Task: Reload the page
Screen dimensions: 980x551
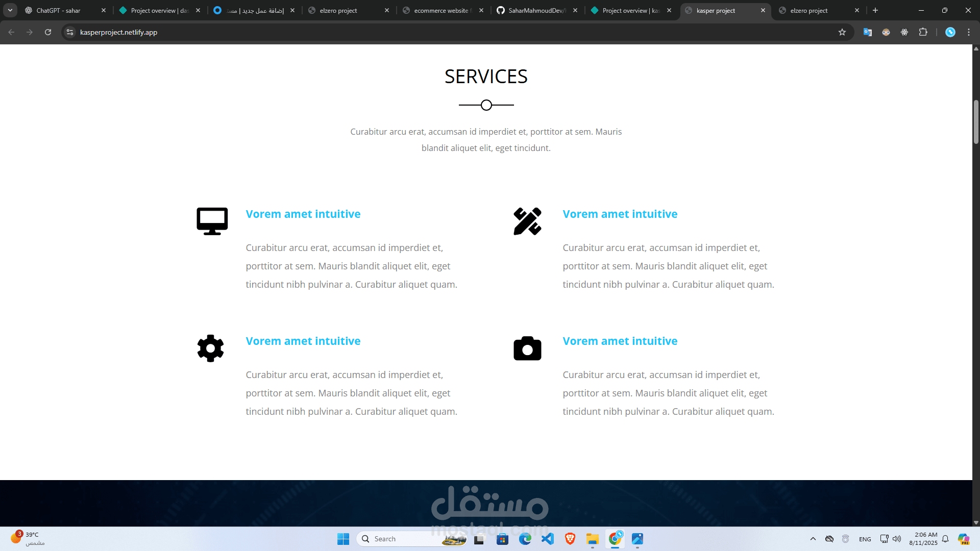Action: (x=48, y=32)
